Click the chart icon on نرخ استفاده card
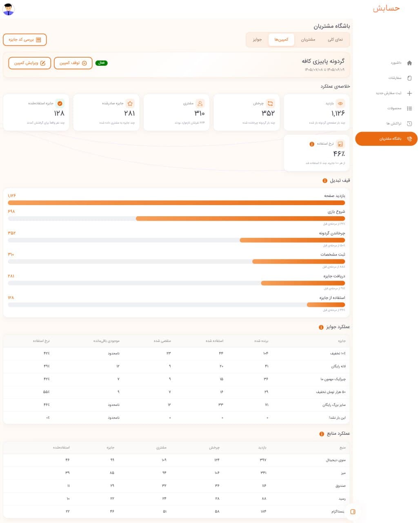 tap(340, 144)
